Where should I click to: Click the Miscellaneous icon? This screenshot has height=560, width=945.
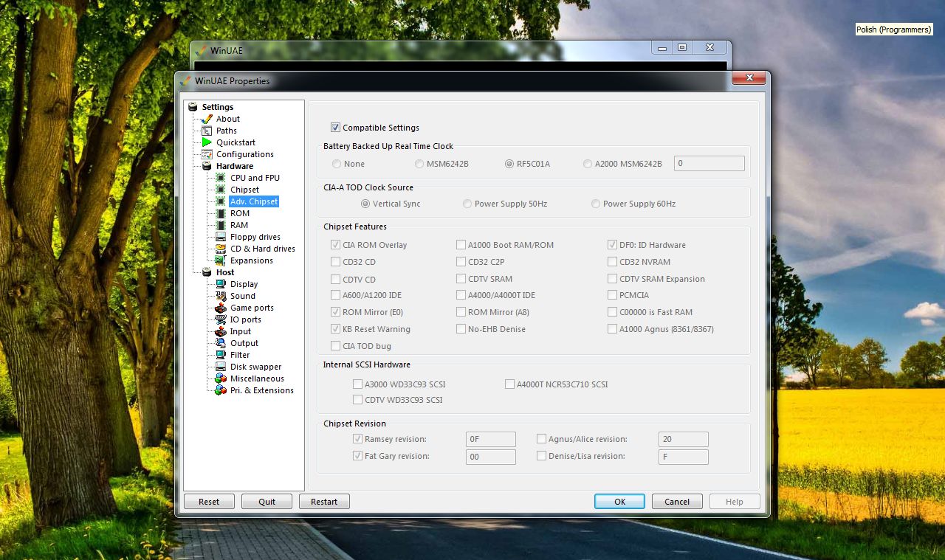click(x=221, y=378)
